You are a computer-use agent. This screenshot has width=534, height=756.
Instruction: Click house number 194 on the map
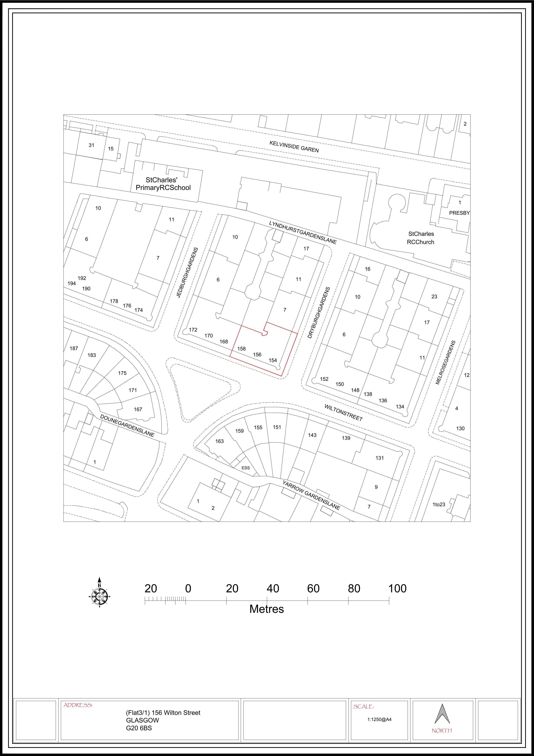[72, 283]
